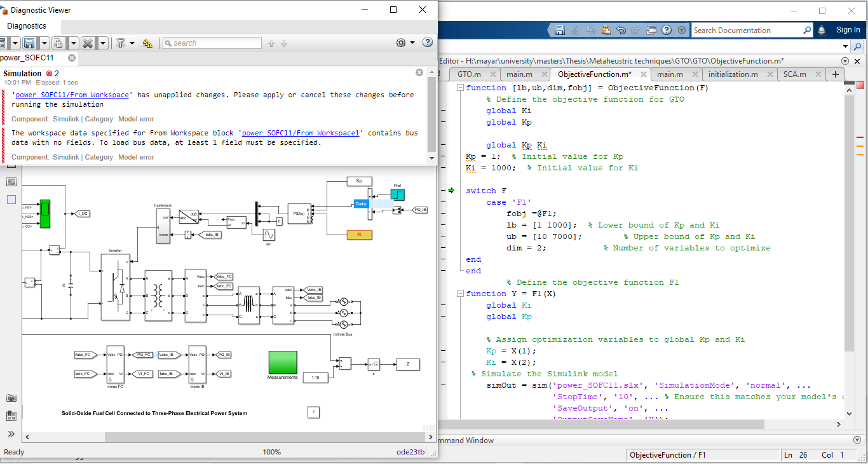Image resolution: width=868 pixels, height=464 pixels.
Task: Paste clipboard contents via MATLAB toolbar paste icon
Action: point(606,30)
